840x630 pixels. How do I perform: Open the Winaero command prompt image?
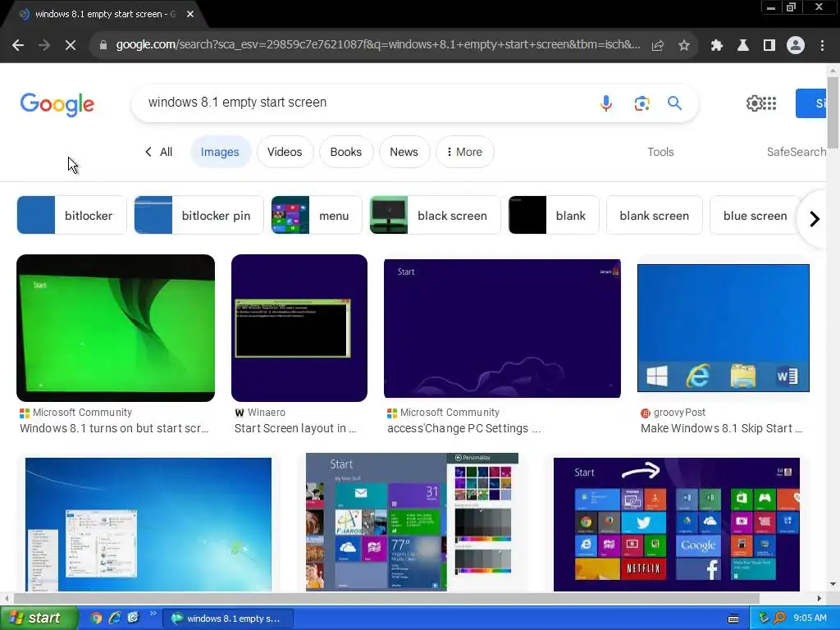299,328
